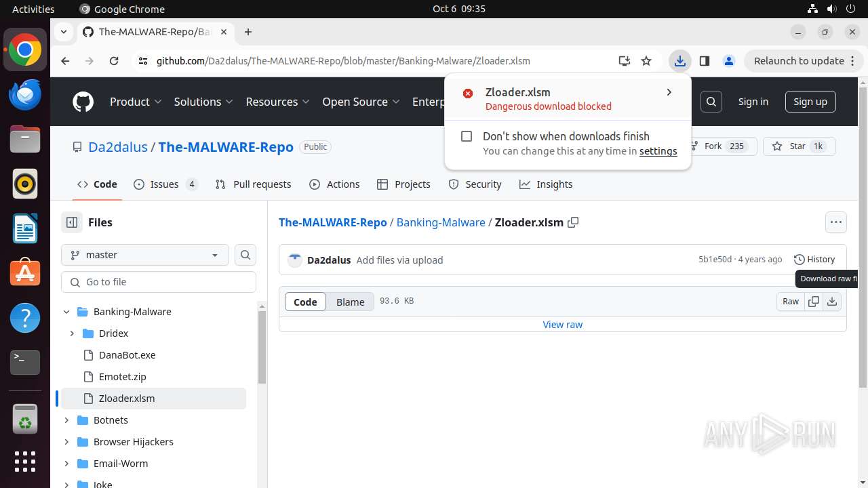Screen dimensions: 868x488
Task: Search files magnifier button in sidebar
Action: click(x=245, y=255)
